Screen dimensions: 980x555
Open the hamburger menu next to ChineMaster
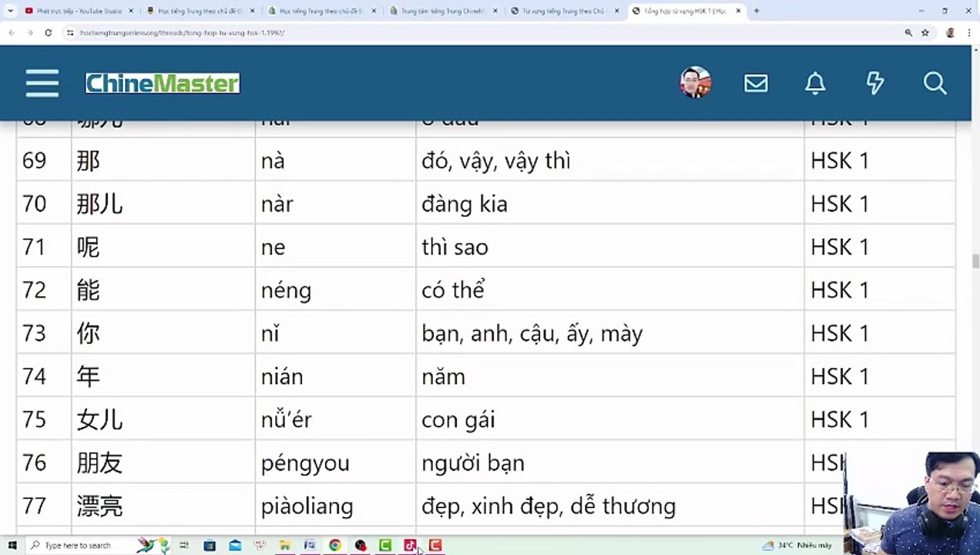click(42, 83)
